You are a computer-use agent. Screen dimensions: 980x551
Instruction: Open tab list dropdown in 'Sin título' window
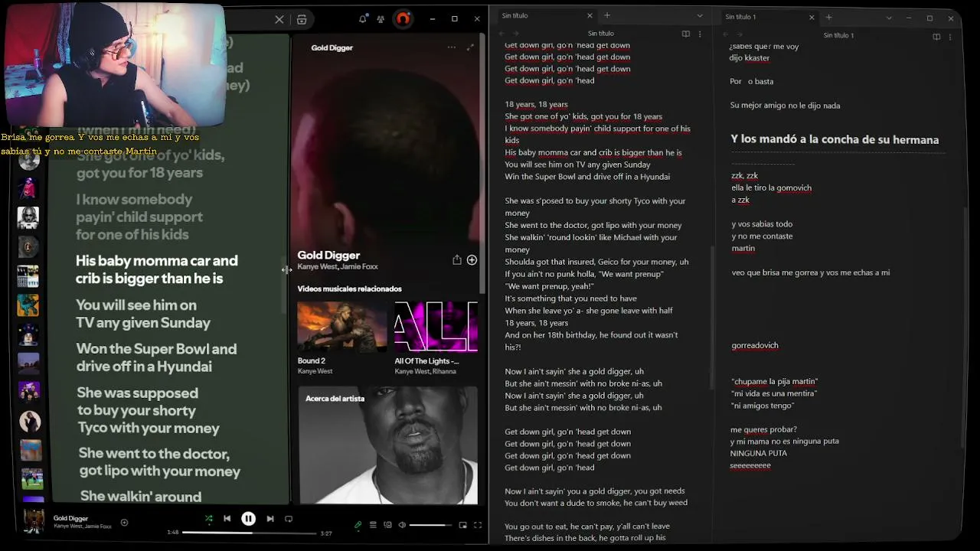(699, 16)
